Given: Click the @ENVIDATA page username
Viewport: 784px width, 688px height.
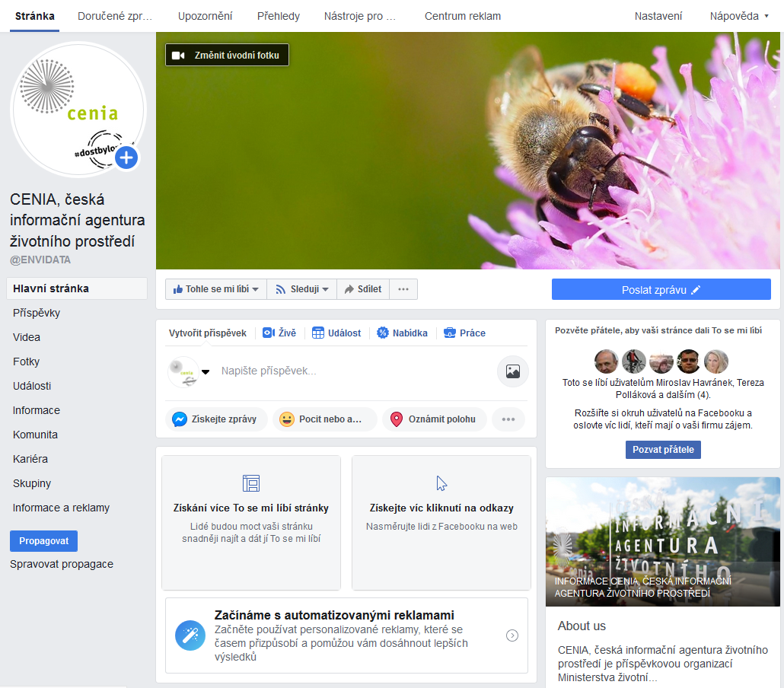Looking at the screenshot, I should coord(40,260).
